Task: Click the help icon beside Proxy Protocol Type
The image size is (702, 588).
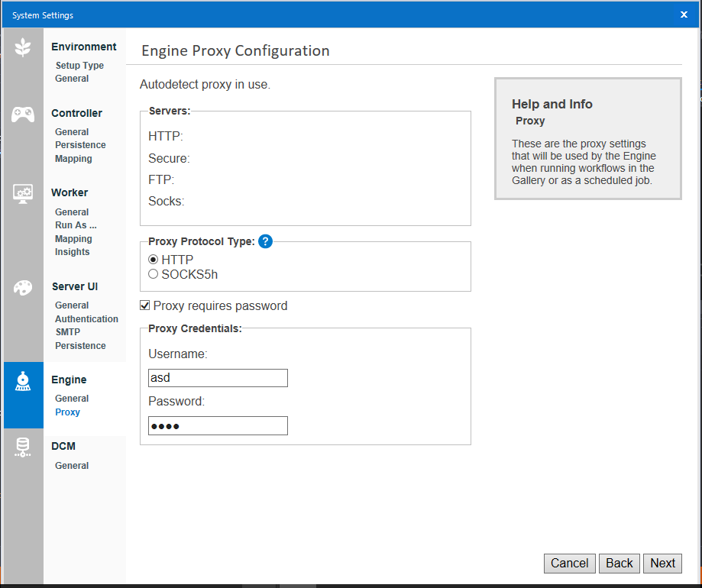Action: (265, 241)
